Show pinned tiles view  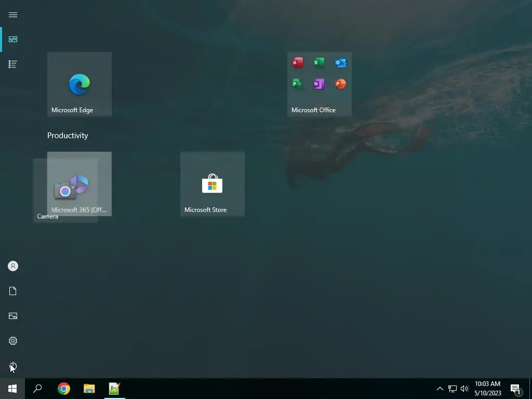click(13, 39)
